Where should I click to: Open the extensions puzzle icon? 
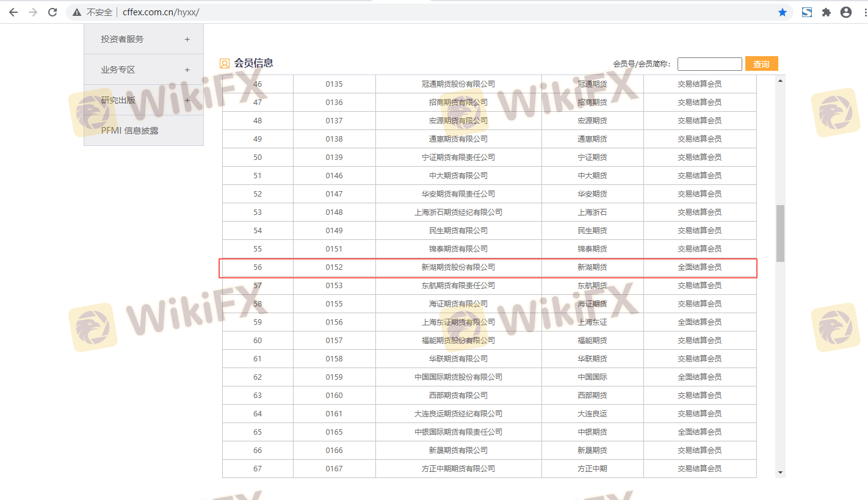(826, 12)
